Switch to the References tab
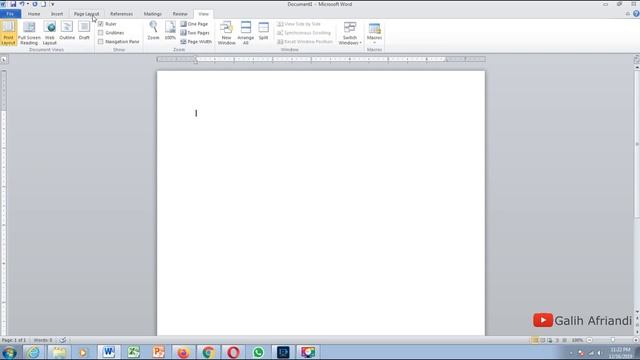 (x=121, y=14)
